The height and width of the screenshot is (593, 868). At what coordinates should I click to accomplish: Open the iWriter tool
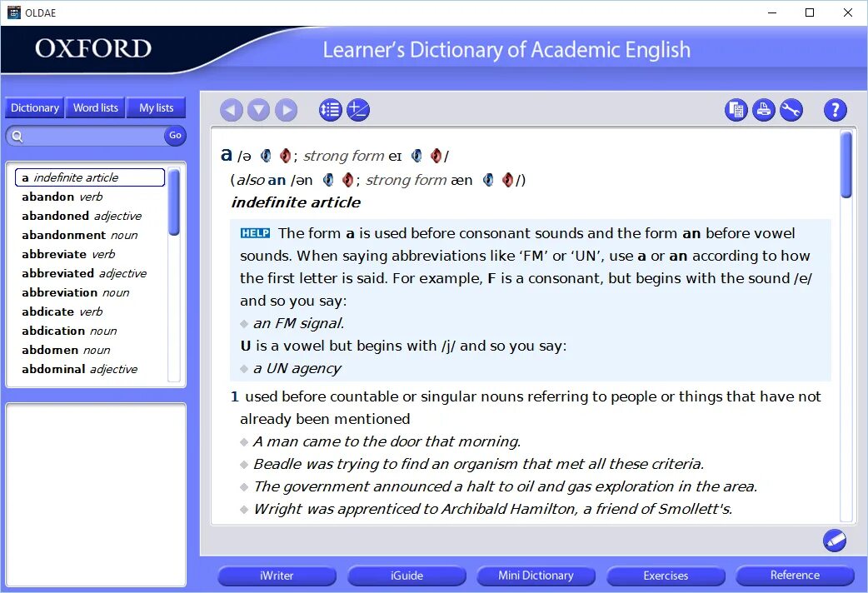coord(277,576)
